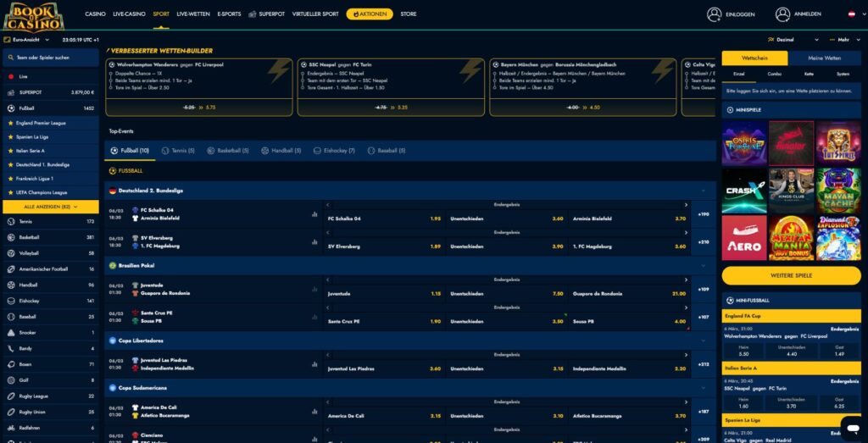
Task: Open England Premier League favorite
Action: (x=50, y=123)
